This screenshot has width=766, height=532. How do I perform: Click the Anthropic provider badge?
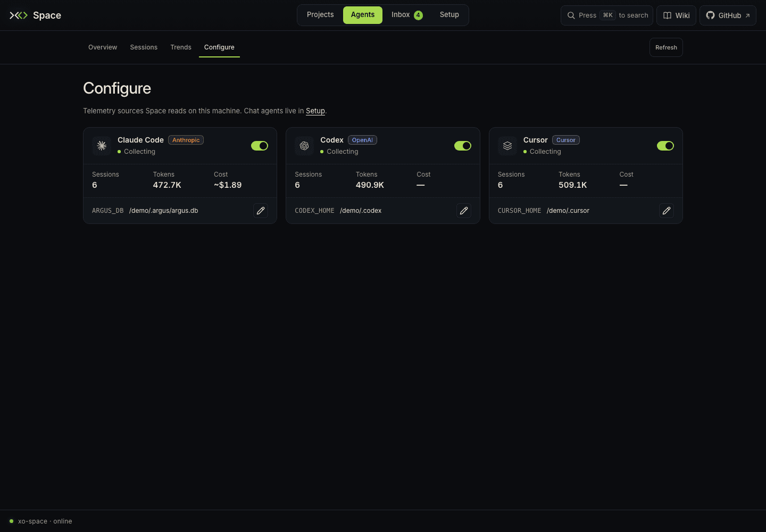point(186,140)
